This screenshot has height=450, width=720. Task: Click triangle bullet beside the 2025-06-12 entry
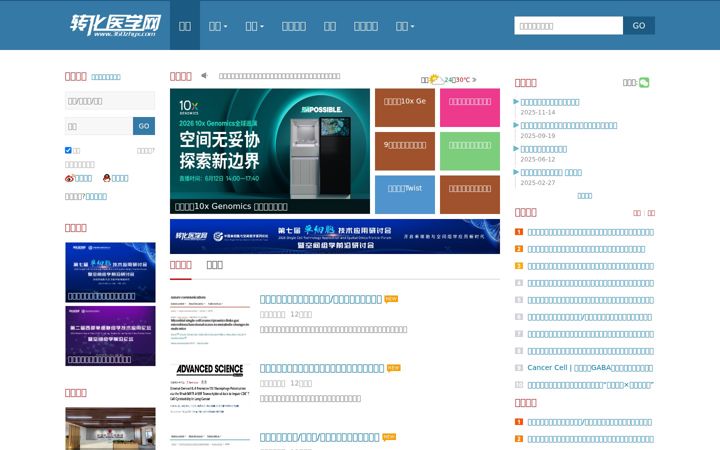coord(516,149)
